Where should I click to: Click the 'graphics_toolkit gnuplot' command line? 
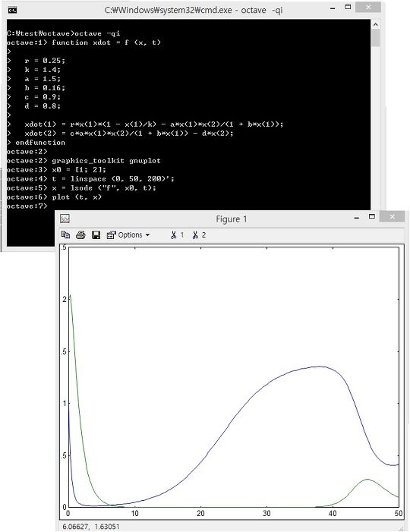(x=84, y=160)
